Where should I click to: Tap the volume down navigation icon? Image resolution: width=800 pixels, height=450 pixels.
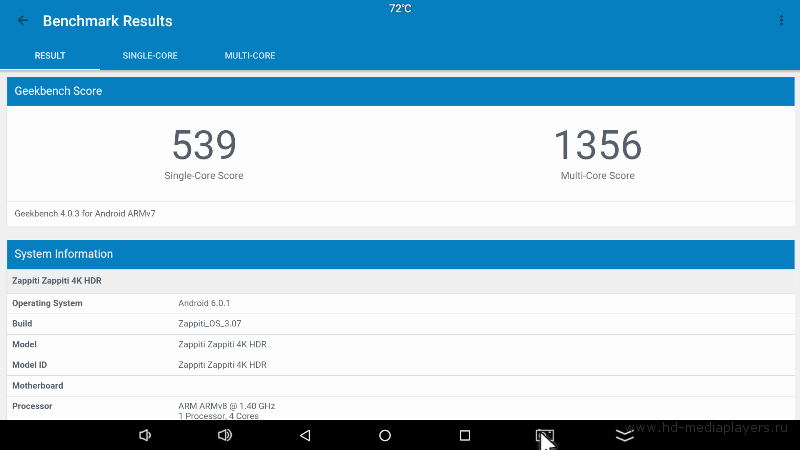[x=145, y=435]
